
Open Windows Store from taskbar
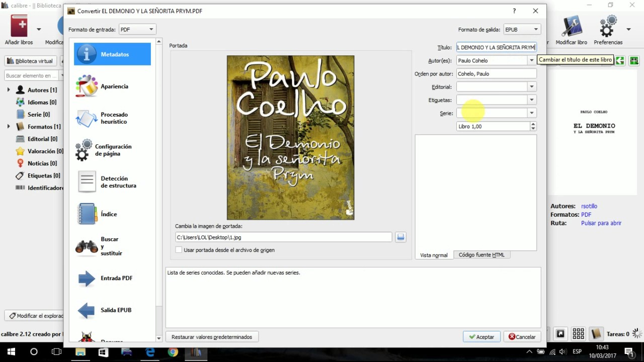[103, 352]
